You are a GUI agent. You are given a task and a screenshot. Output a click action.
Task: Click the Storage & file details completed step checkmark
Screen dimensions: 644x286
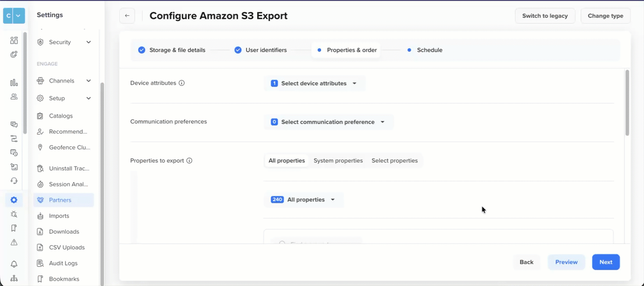coord(142,50)
